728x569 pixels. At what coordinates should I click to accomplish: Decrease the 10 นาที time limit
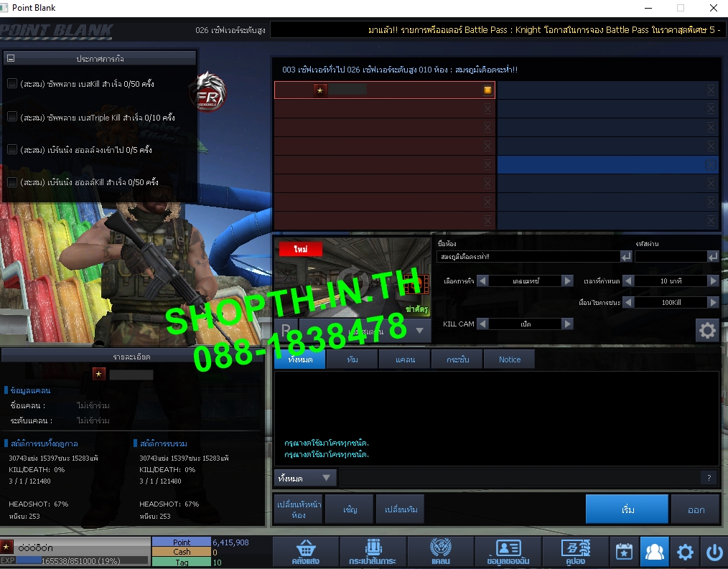tap(628, 281)
